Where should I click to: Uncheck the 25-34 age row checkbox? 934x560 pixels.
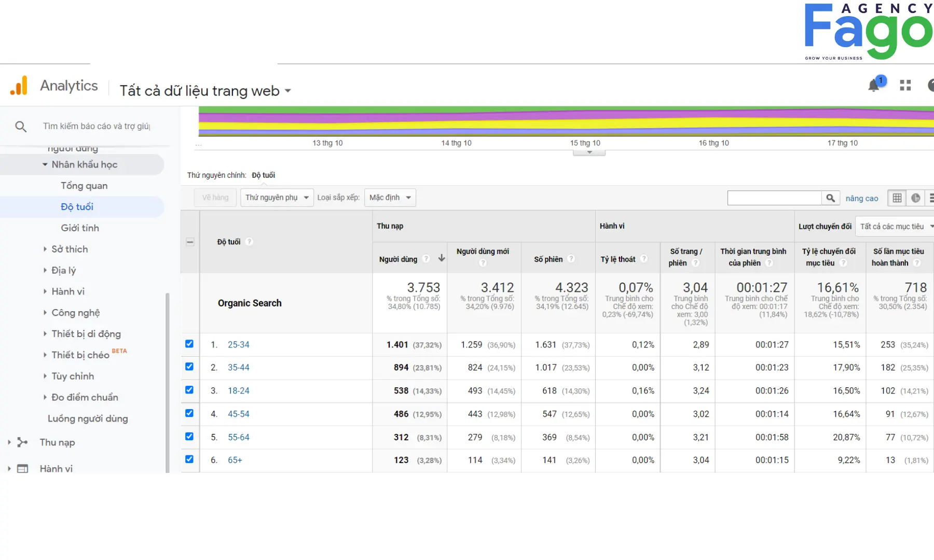(x=189, y=344)
